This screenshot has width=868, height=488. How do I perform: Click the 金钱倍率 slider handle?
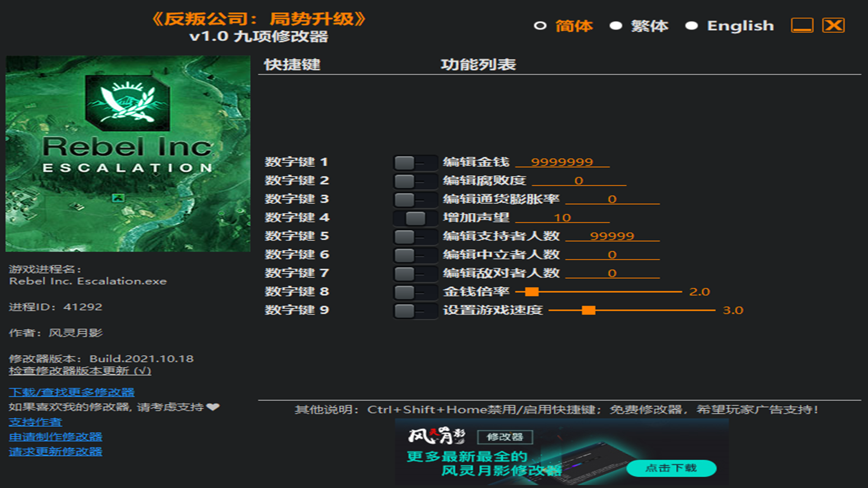click(x=532, y=292)
